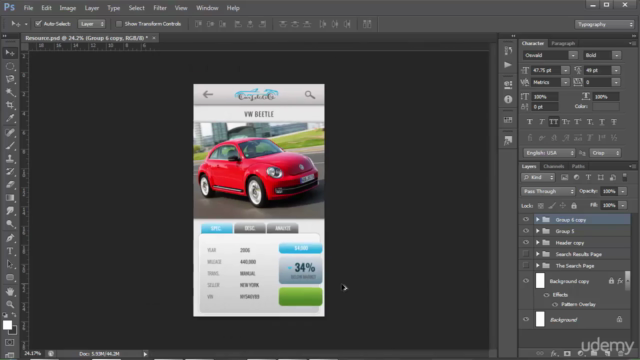Toggle Pattern Overlay effect visibility
Viewport: 640px width, 360px height.
pos(555,304)
